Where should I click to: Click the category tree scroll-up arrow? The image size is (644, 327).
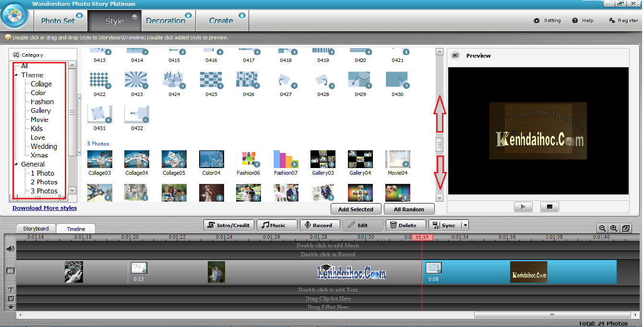click(72, 65)
